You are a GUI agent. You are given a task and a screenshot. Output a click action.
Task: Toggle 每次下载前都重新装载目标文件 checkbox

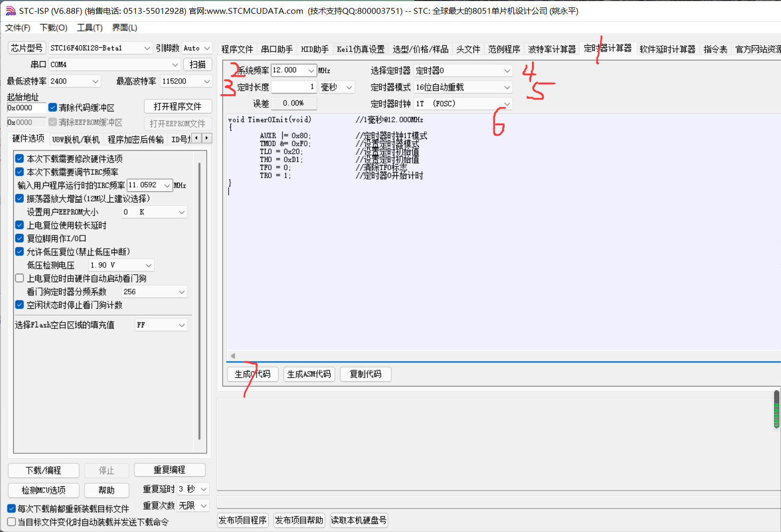[11, 509]
